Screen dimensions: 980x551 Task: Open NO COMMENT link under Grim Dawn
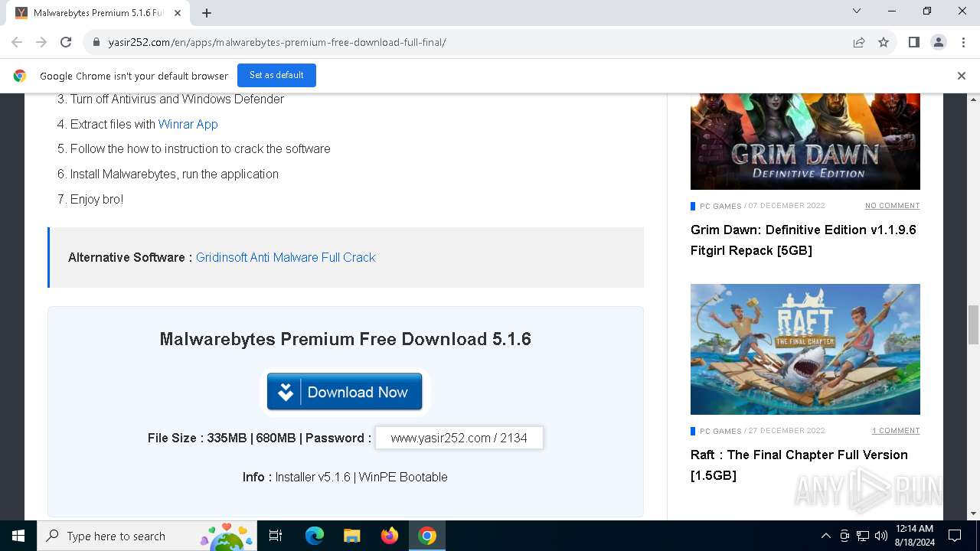pyautogui.click(x=892, y=206)
